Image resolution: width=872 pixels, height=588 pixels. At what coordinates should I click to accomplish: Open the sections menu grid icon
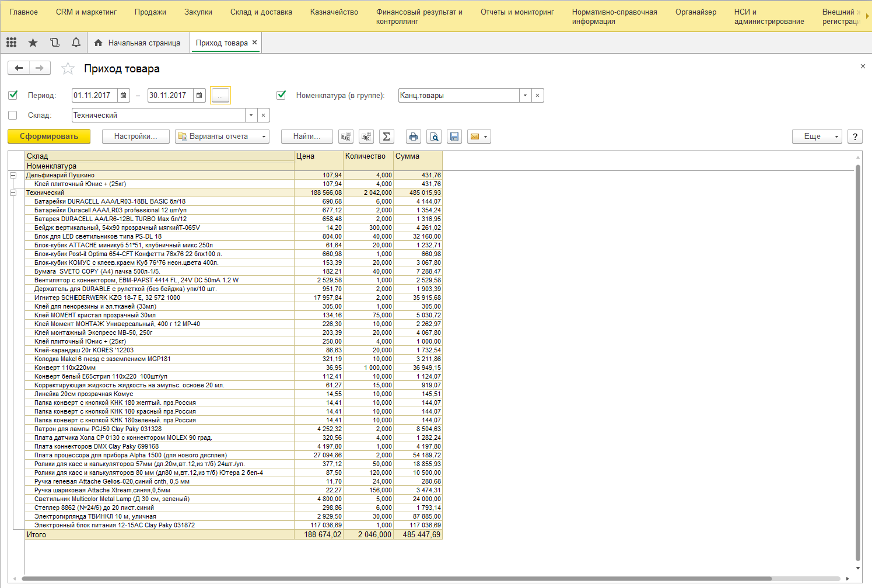click(x=11, y=43)
